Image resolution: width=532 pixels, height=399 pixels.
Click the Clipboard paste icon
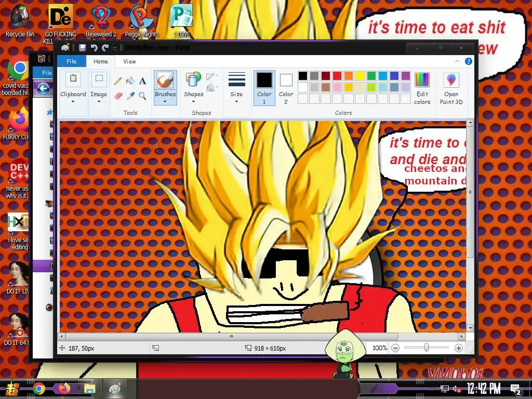73,79
